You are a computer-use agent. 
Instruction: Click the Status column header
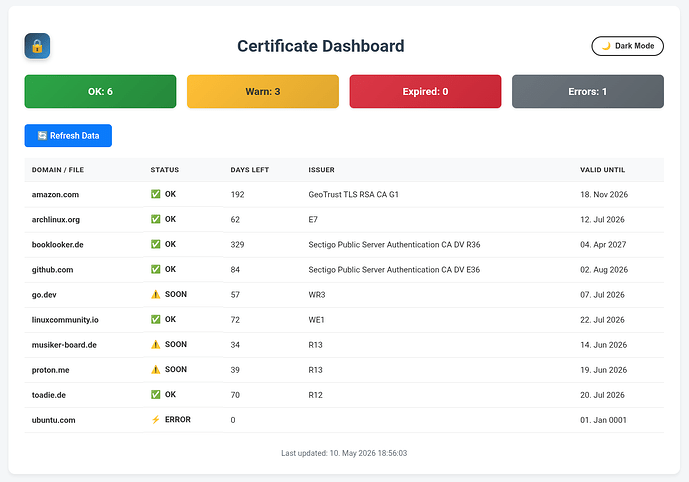[165, 170]
